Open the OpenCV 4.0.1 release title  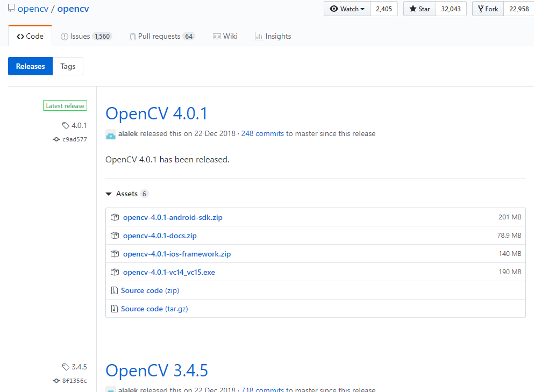click(156, 113)
